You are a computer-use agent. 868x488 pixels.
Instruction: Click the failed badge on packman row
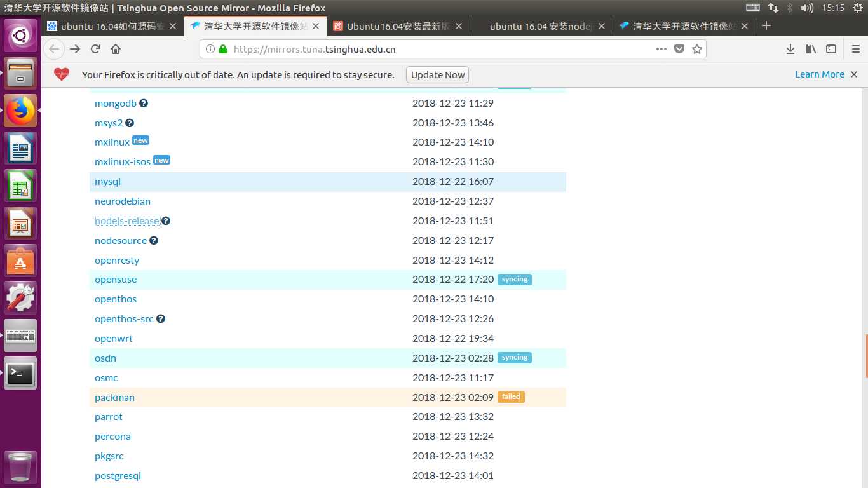coord(511,396)
